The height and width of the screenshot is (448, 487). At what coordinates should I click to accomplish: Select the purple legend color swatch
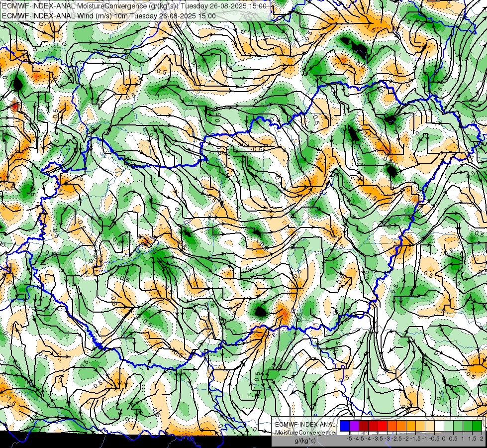click(354, 426)
